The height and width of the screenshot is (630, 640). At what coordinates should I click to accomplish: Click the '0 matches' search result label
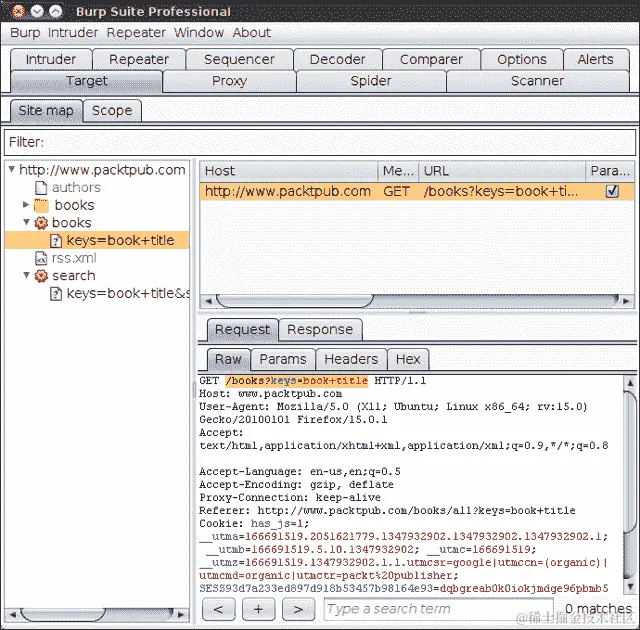click(x=598, y=609)
